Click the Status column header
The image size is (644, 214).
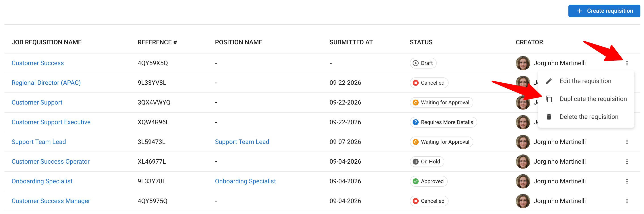click(x=421, y=42)
